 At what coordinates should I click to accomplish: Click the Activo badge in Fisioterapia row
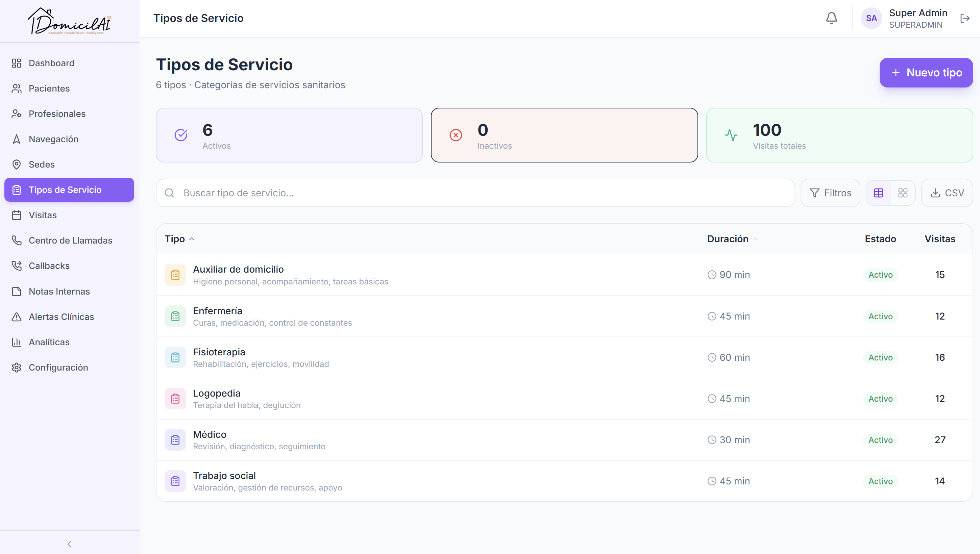click(880, 357)
